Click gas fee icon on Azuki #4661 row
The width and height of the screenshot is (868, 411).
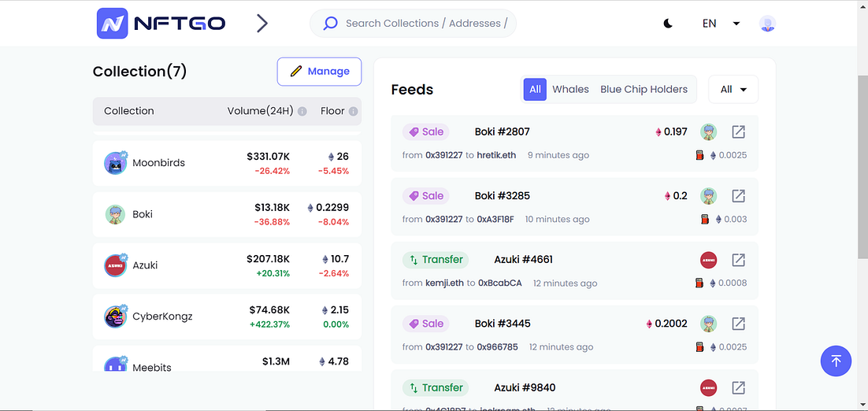point(699,283)
